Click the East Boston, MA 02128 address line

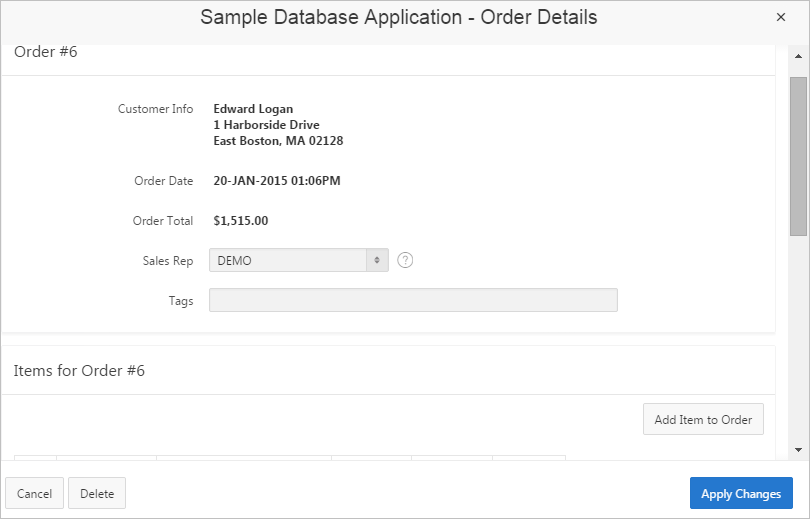[278, 141]
